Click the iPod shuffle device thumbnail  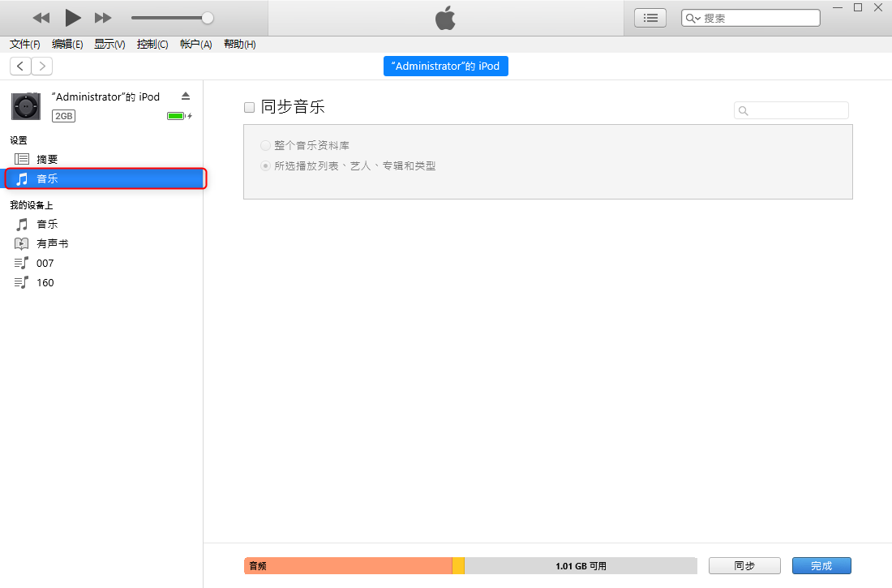click(x=26, y=106)
